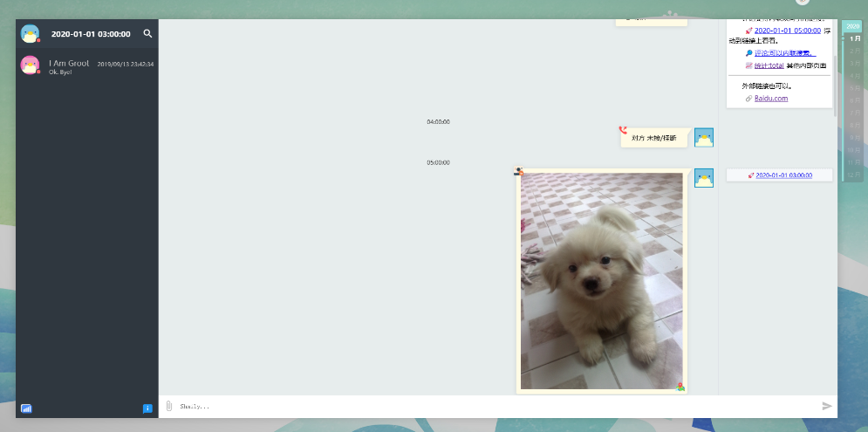The width and height of the screenshot is (868, 432).
Task: Click the missed call message bubble
Action: pos(653,138)
